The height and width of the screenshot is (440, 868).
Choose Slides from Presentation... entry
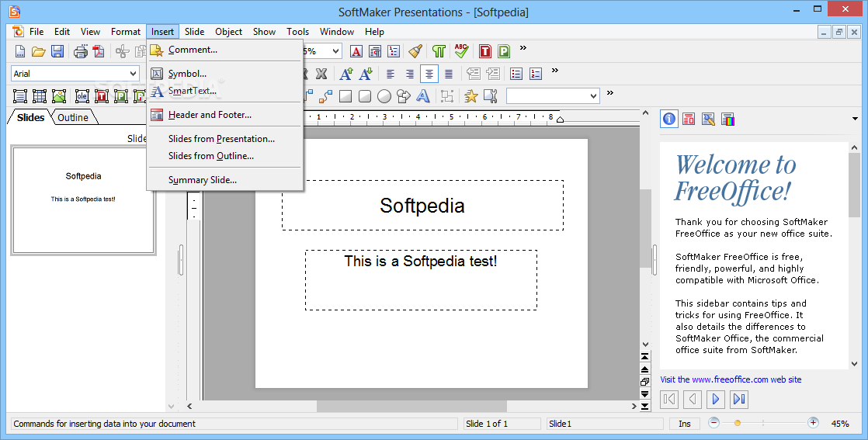point(224,139)
